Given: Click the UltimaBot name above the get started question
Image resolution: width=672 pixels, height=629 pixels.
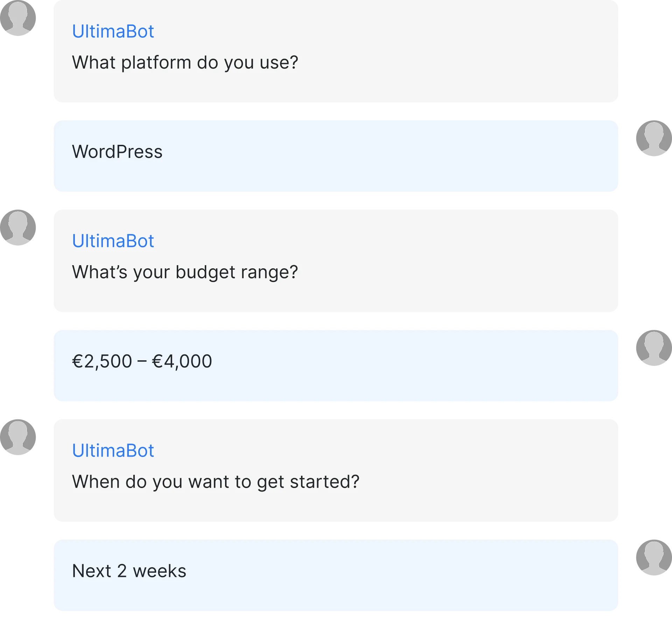Looking at the screenshot, I should (x=113, y=451).
